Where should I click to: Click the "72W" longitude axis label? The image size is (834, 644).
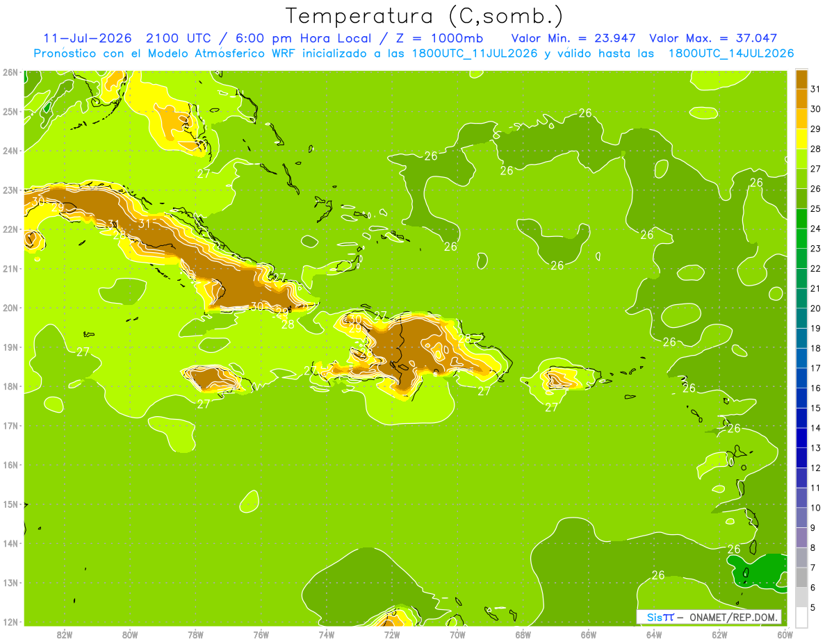(x=392, y=634)
